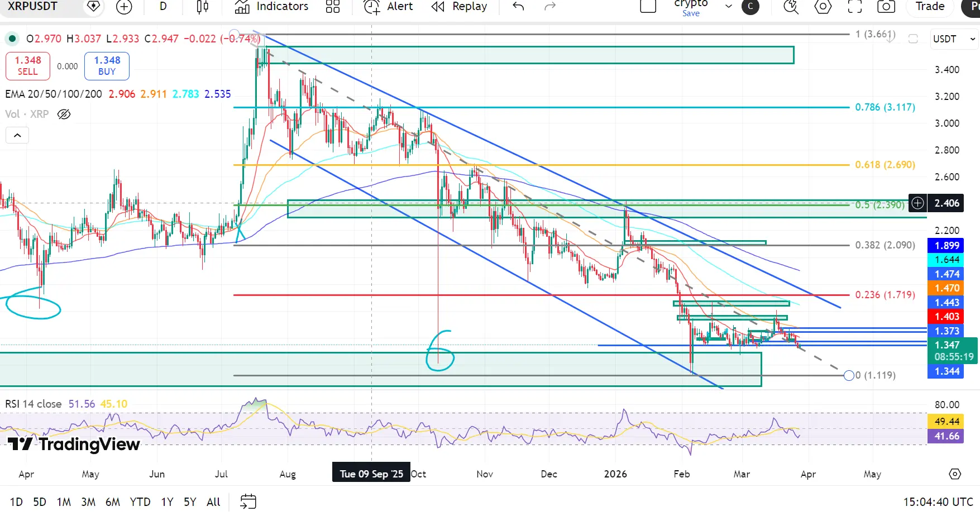Viewport: 980px width, 516px height.
Task: Redo the chart action
Action: pos(550,7)
